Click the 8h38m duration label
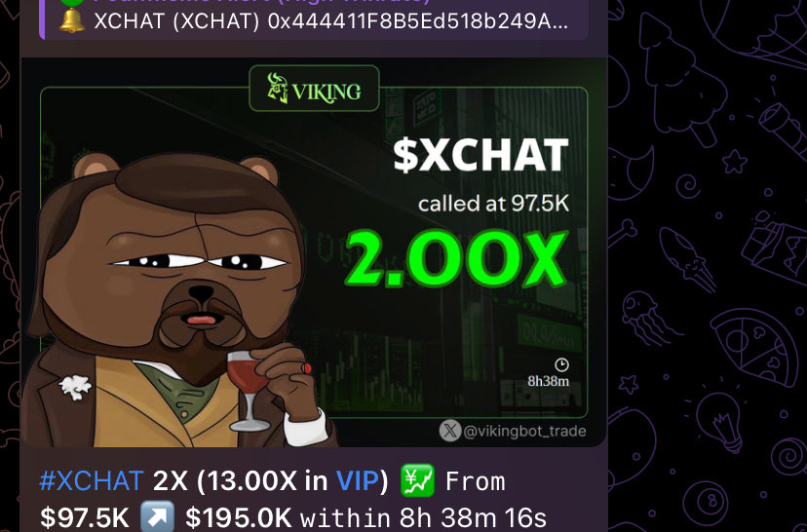Image resolution: width=807 pixels, height=532 pixels. coord(548,381)
